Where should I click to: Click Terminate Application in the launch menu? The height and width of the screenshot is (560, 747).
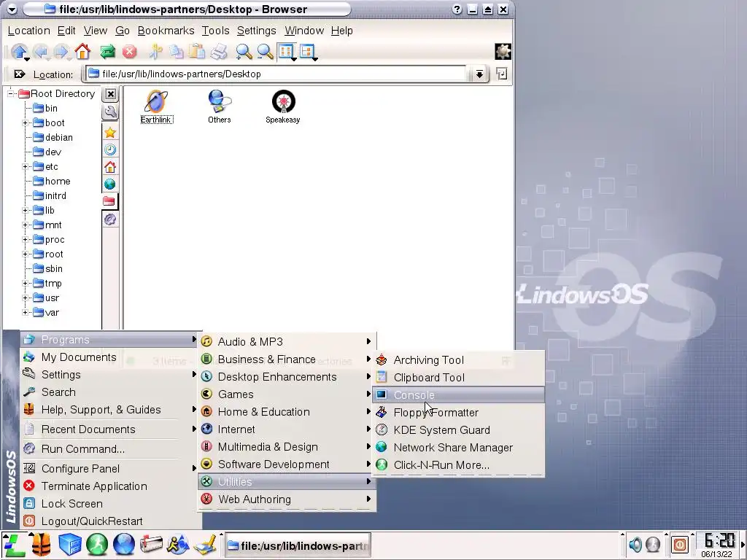click(109, 486)
